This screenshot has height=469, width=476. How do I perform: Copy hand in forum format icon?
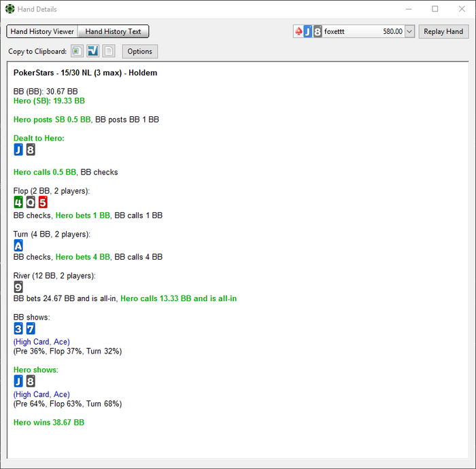pyautogui.click(x=92, y=51)
